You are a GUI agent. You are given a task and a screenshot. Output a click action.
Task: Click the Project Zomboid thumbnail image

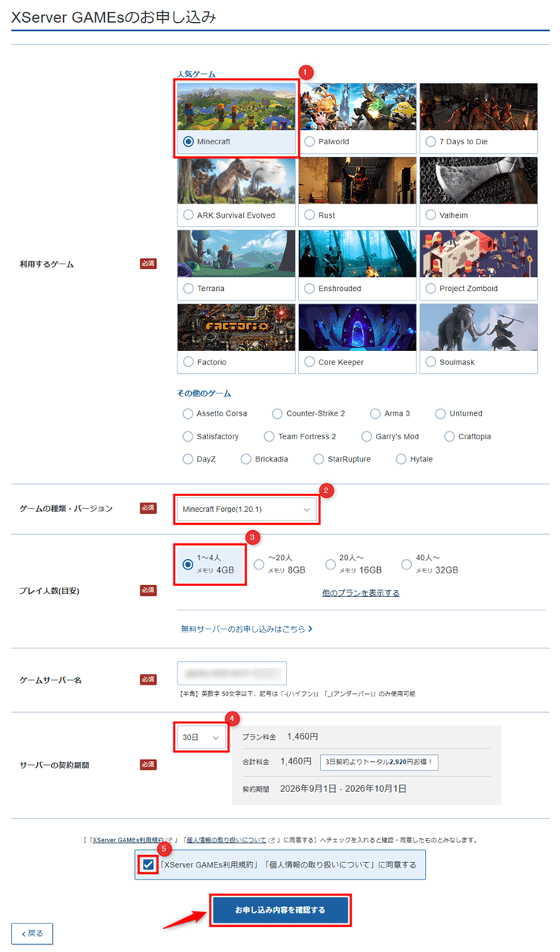[479, 253]
